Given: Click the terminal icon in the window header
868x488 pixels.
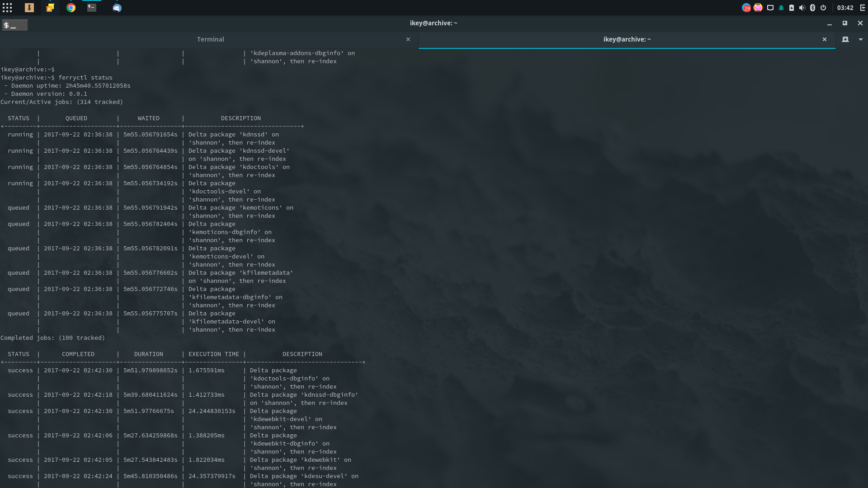Looking at the screenshot, I should (14, 25).
